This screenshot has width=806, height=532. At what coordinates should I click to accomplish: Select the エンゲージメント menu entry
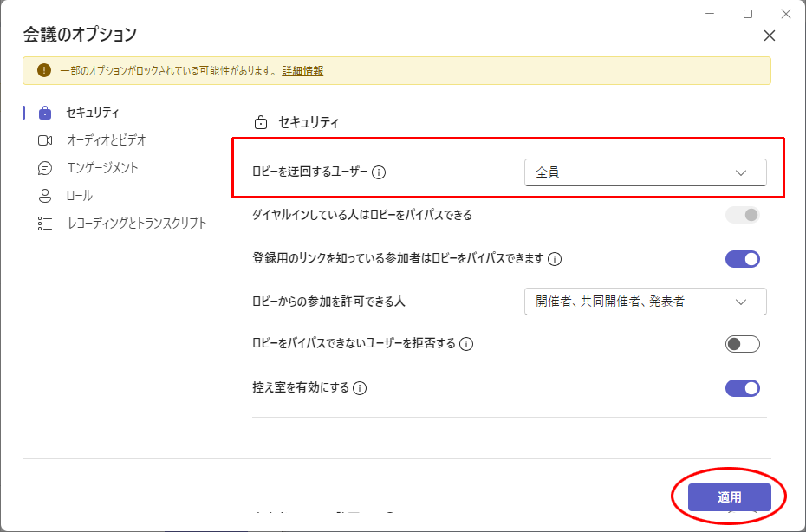[x=101, y=167]
